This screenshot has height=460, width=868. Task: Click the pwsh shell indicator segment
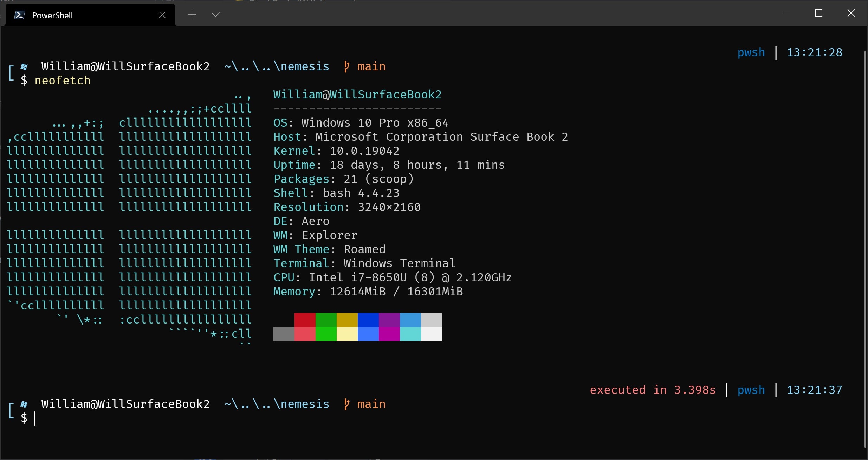[751, 52]
